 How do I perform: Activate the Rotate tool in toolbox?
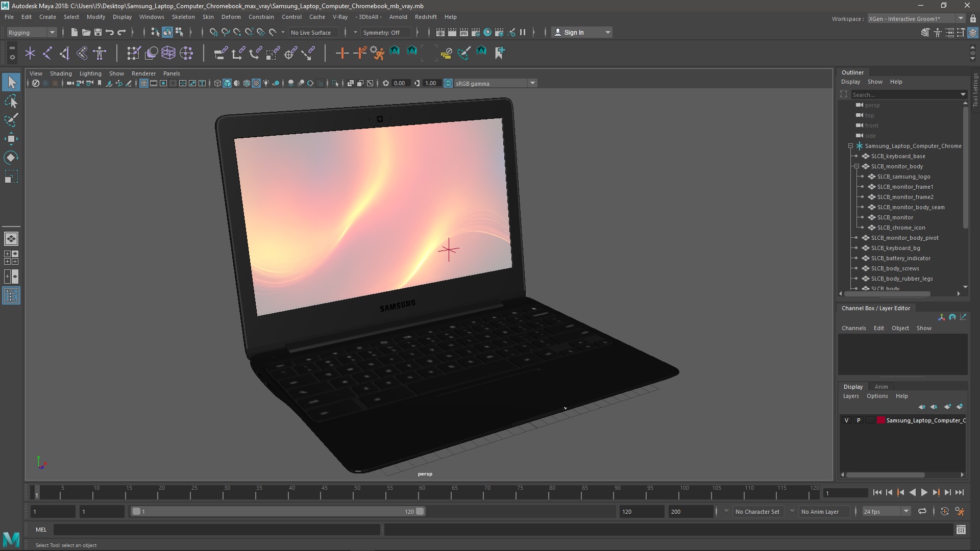[11, 158]
